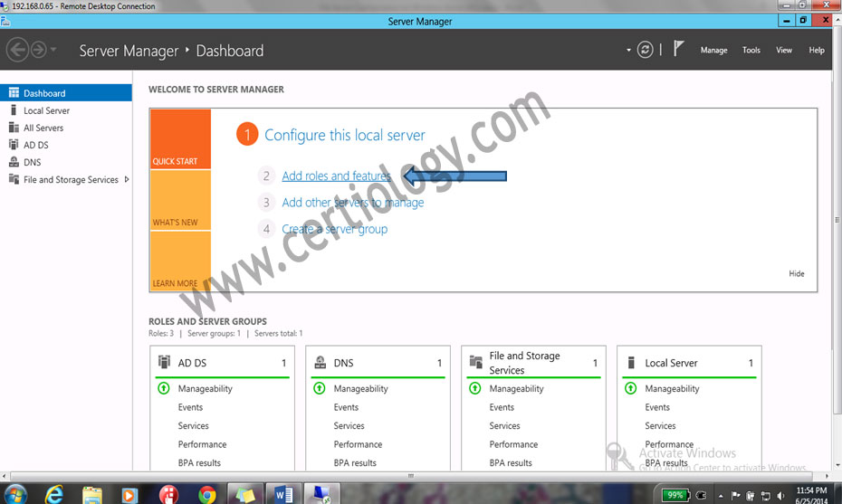
Task: Click DNS Manageability status icon
Action: (320, 388)
